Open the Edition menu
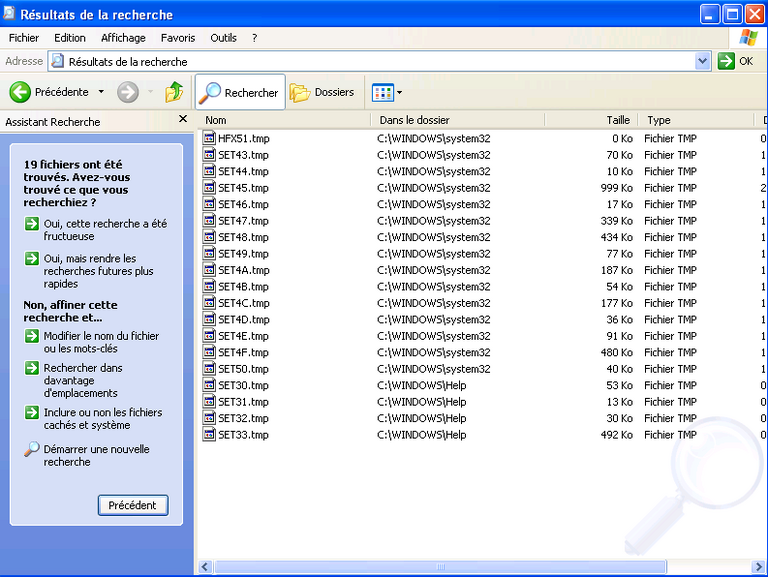768x577 pixels. [70, 38]
